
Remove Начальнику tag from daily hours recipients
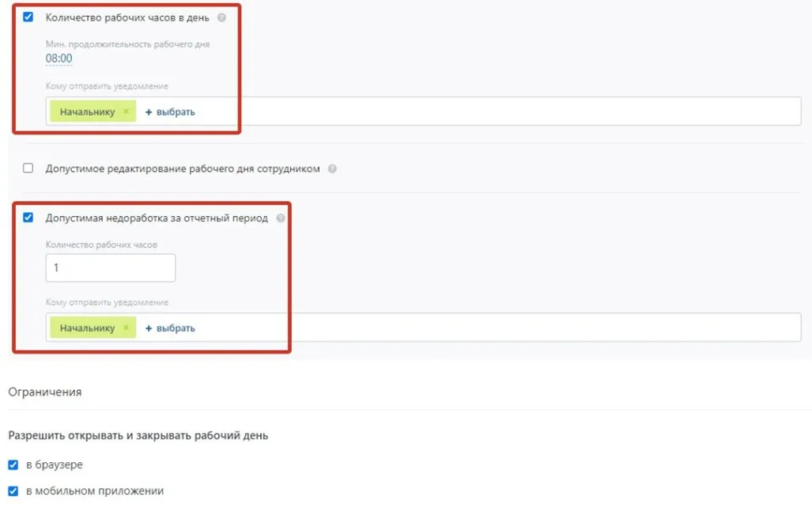[x=126, y=112]
